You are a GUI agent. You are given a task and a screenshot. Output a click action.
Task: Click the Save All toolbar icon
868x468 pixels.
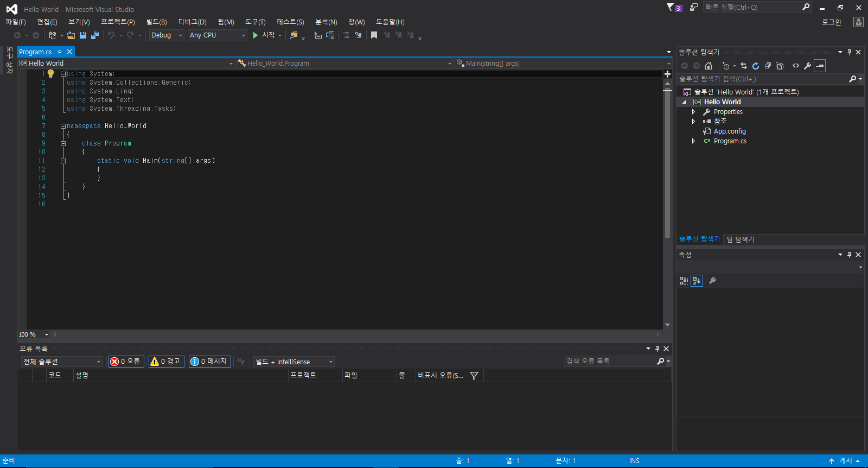pos(95,35)
